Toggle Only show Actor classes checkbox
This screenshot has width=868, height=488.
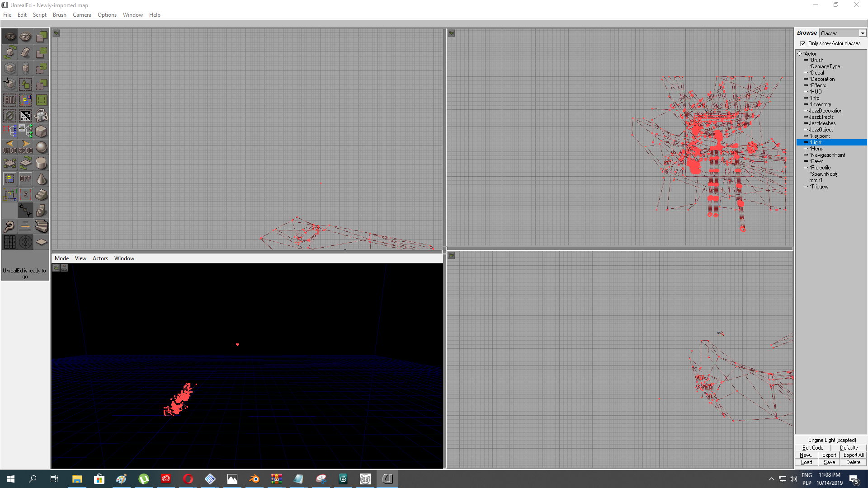click(803, 43)
